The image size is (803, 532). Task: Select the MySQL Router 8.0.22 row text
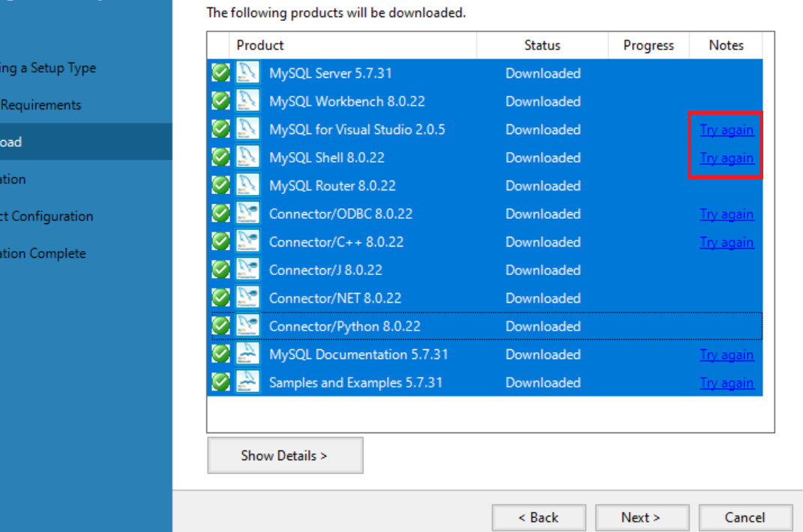(332, 186)
